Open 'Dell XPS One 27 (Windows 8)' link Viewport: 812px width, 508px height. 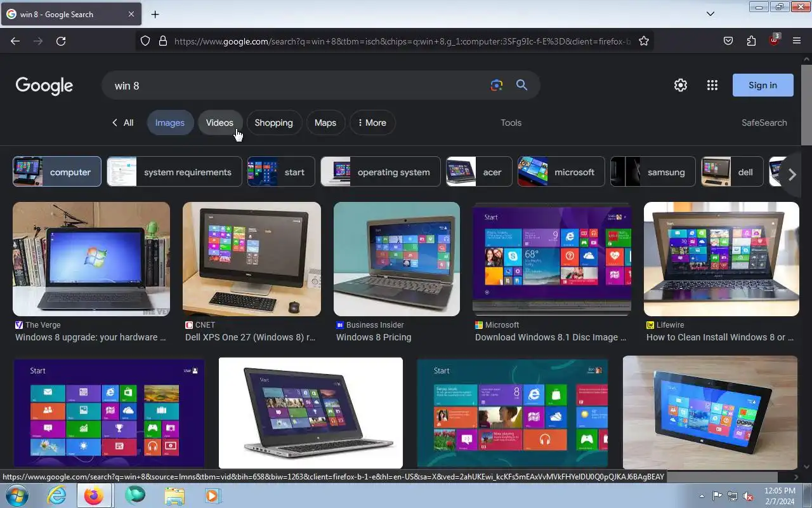point(250,337)
